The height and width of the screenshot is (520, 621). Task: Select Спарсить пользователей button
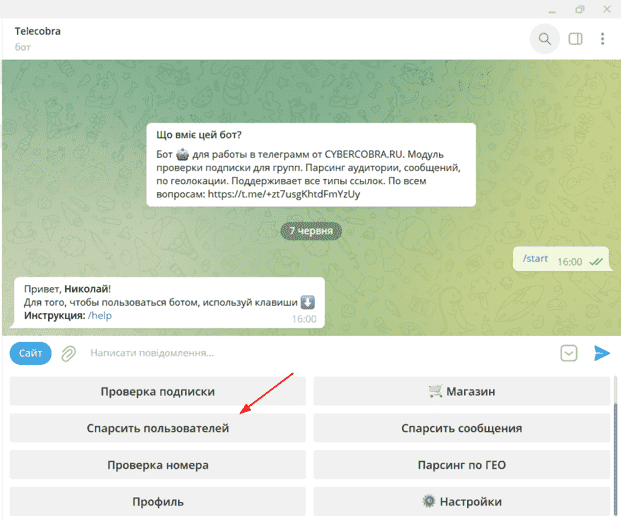point(158,428)
